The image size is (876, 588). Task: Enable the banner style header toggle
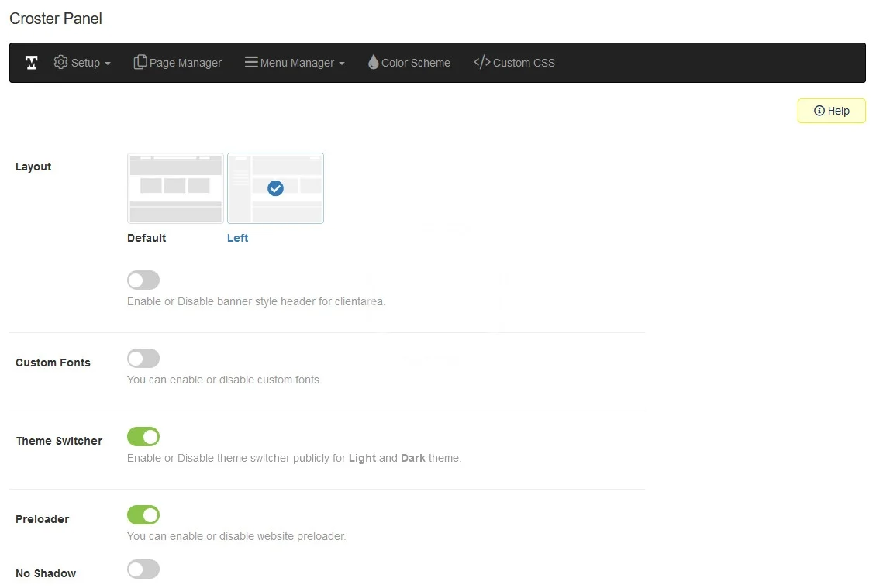(143, 280)
